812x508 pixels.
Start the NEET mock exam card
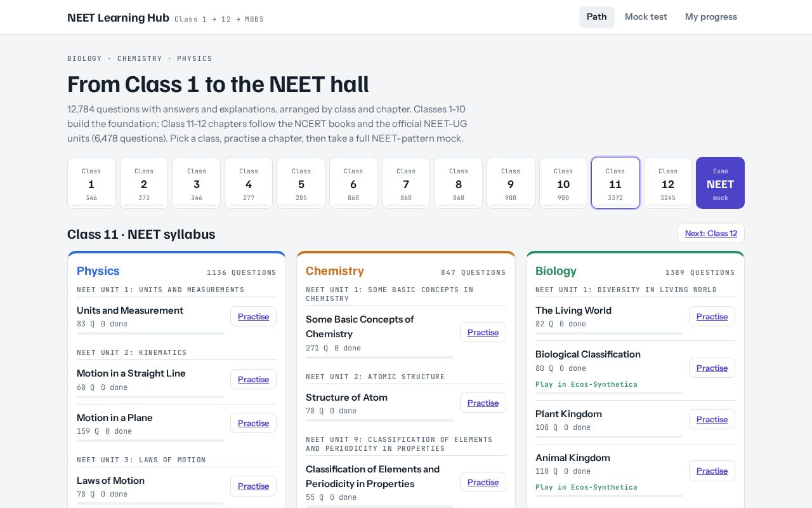[720, 183]
